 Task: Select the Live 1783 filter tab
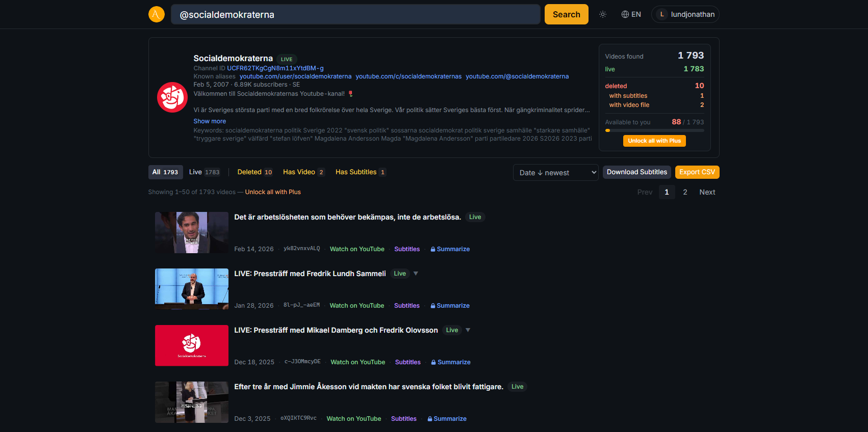click(205, 172)
